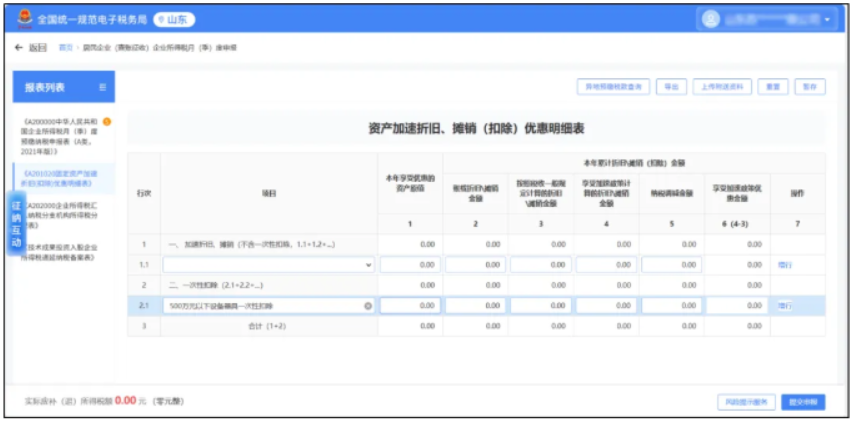853x422 pixels.
Task: Click the 导出 export button
Action: click(669, 87)
